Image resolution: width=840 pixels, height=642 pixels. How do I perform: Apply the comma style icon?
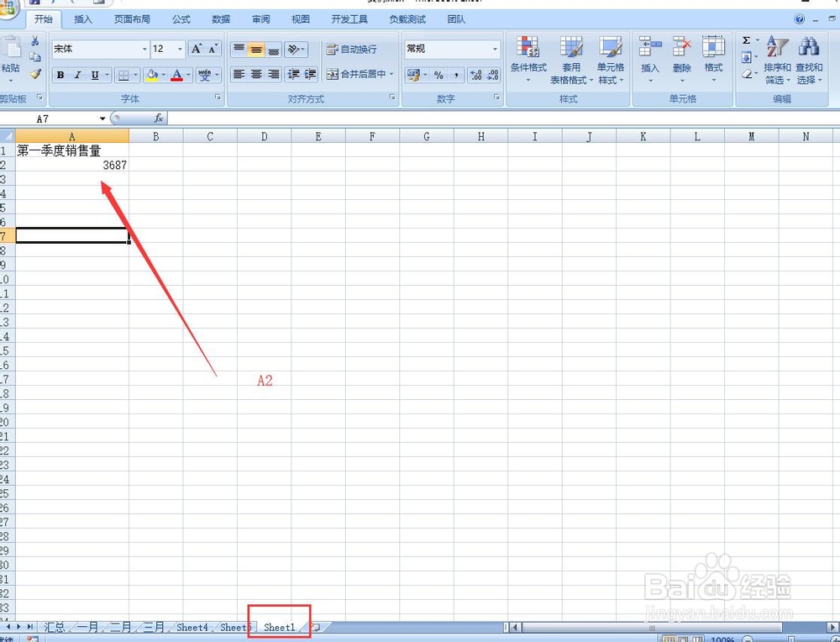click(x=456, y=75)
